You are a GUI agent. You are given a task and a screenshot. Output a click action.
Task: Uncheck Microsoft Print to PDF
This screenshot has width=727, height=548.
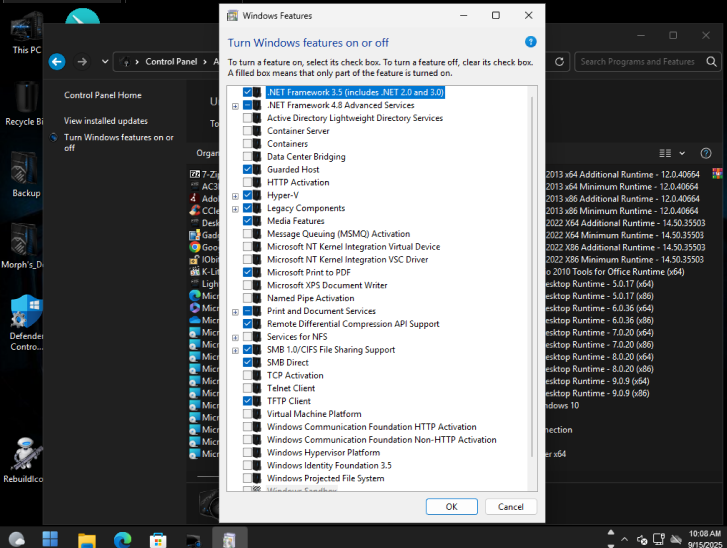click(248, 273)
